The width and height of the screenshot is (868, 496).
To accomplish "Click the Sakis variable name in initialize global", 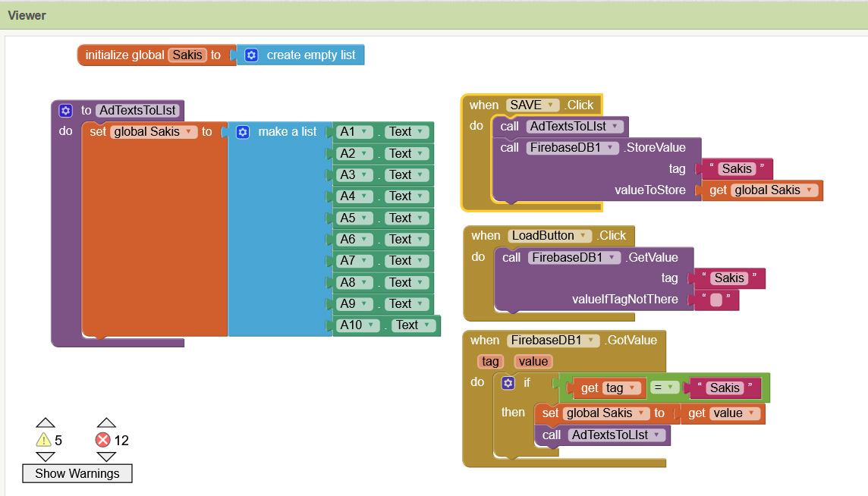I will [x=187, y=55].
